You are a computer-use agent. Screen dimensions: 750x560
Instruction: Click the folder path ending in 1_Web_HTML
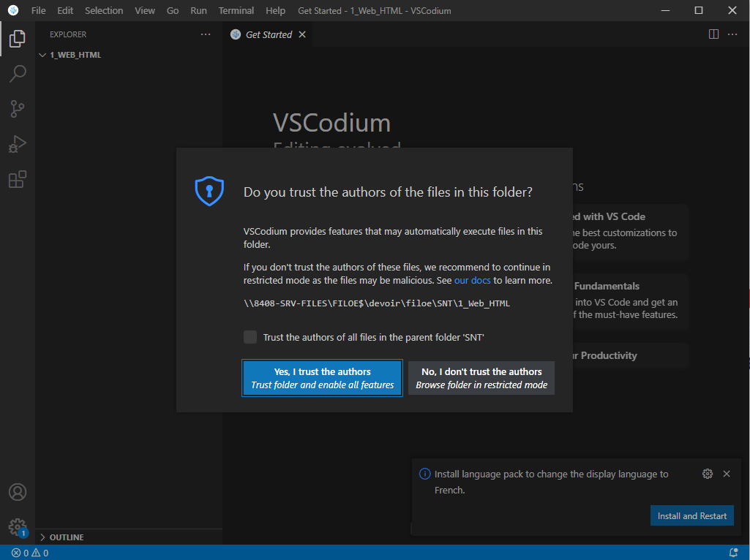point(377,303)
